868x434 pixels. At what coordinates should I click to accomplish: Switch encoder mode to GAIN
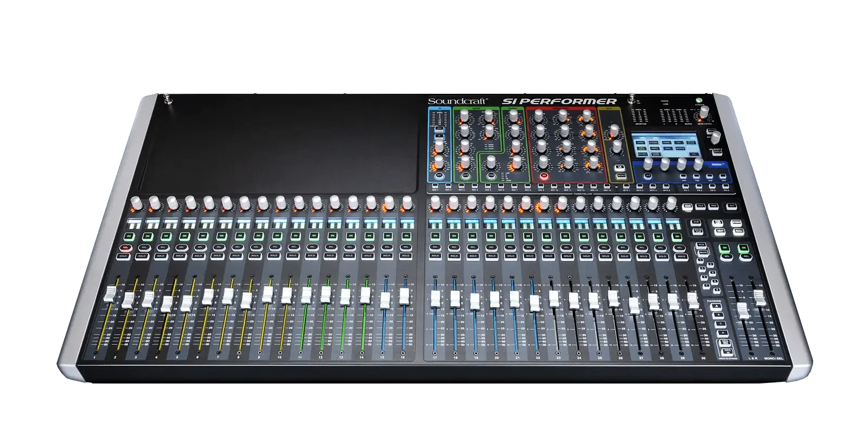[687, 206]
